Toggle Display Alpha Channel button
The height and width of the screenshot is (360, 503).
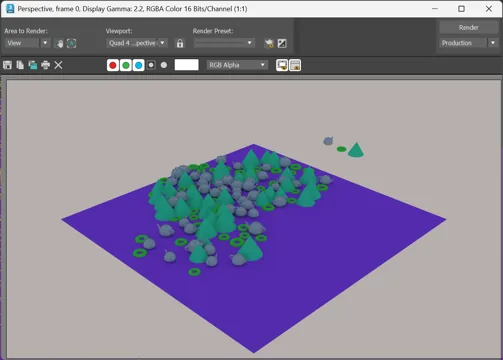[151, 65]
